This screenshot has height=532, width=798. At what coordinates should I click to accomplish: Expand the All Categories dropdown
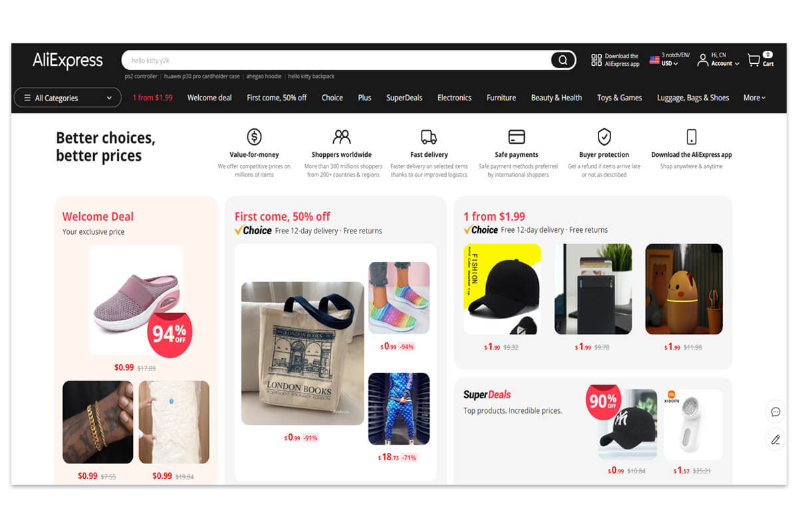[68, 98]
